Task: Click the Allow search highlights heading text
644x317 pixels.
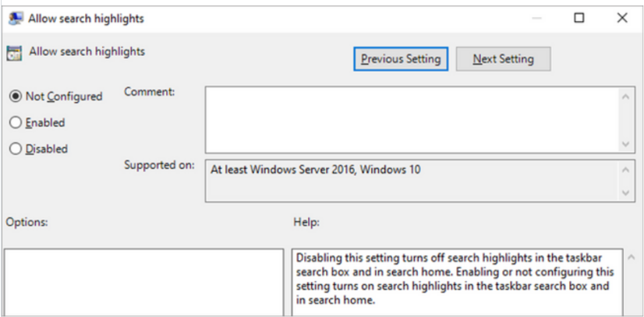Action: [x=87, y=52]
